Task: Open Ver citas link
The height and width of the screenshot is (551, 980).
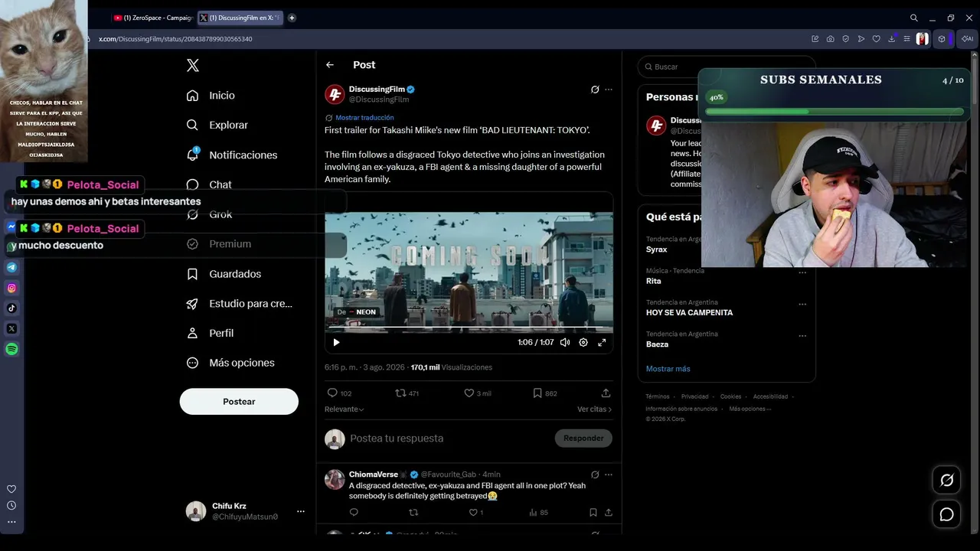Action: point(595,409)
